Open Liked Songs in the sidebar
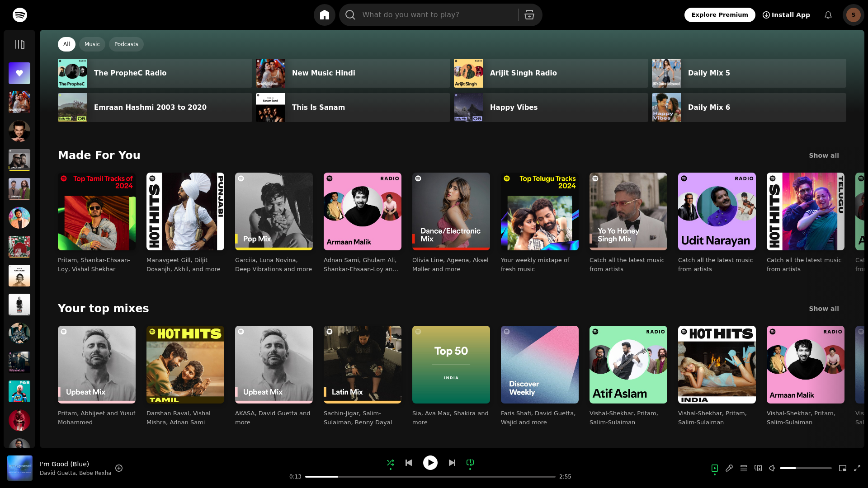Viewport: 868px width, 488px height. (x=19, y=73)
